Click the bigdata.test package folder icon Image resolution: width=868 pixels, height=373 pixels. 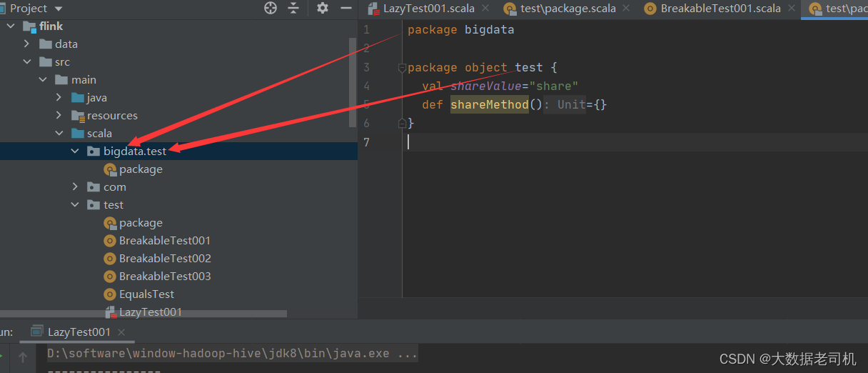[94, 151]
